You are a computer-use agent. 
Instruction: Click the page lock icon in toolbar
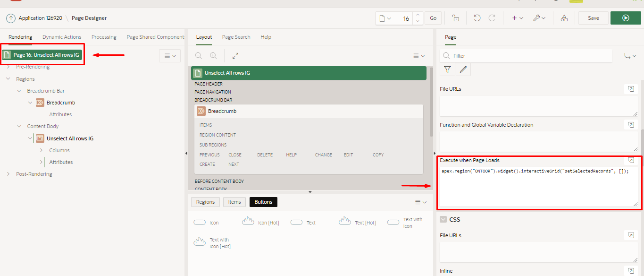tap(455, 18)
